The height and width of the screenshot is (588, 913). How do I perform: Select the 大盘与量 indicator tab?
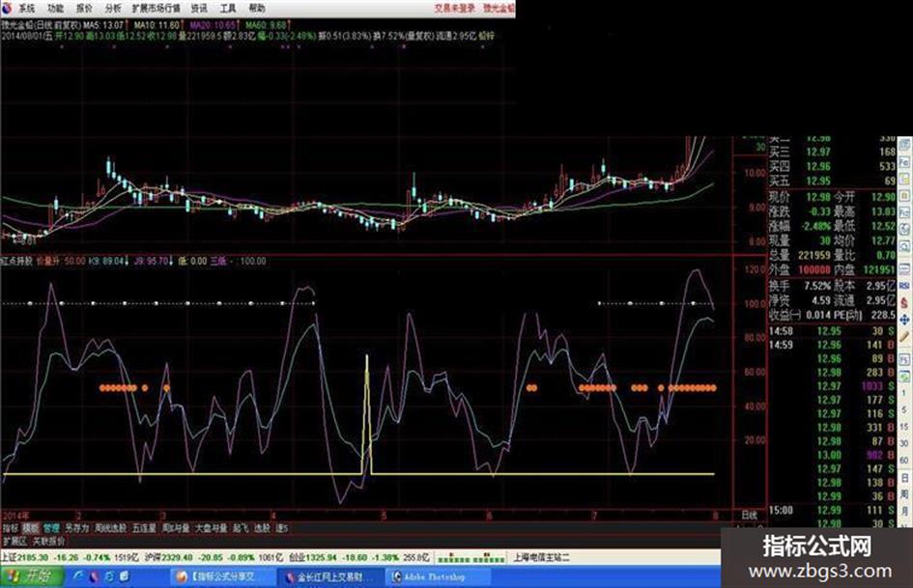[x=212, y=528]
